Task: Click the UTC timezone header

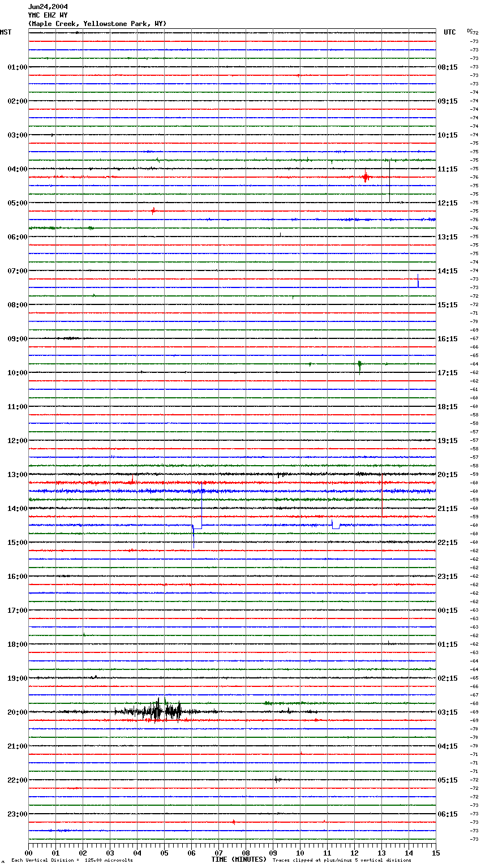Action: [x=450, y=32]
